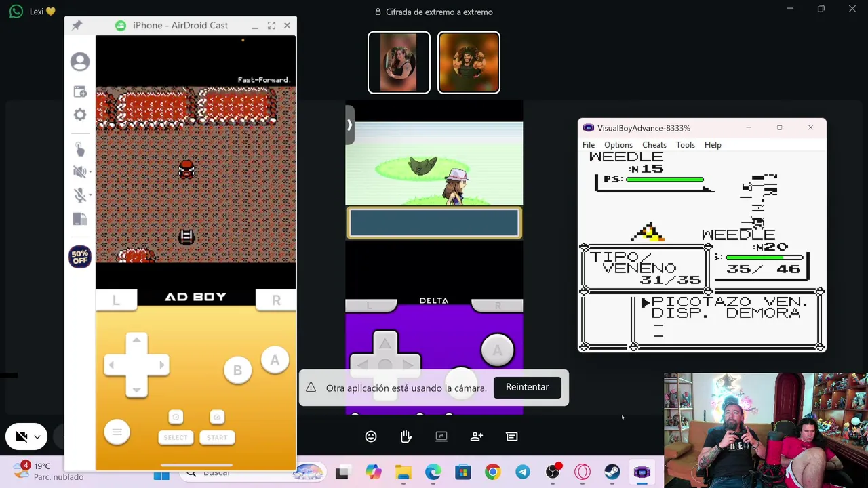Open the Options menu in VisualBoyAdvance
This screenshot has height=488, width=868.
(618, 145)
